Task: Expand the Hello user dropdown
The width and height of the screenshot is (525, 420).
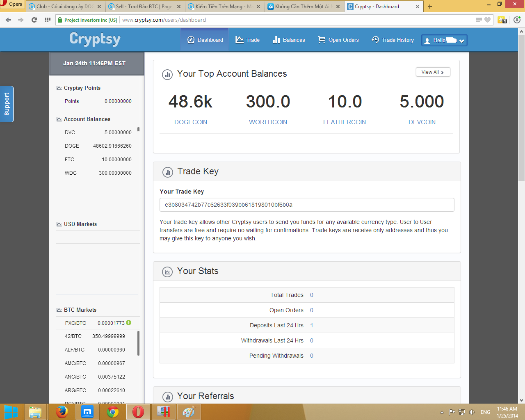Action: [444, 40]
